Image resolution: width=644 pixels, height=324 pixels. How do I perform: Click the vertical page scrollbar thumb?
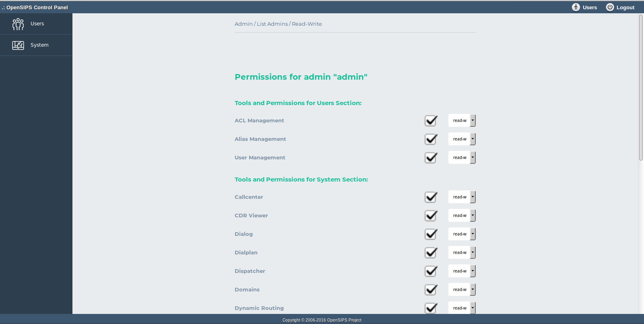pos(641,87)
